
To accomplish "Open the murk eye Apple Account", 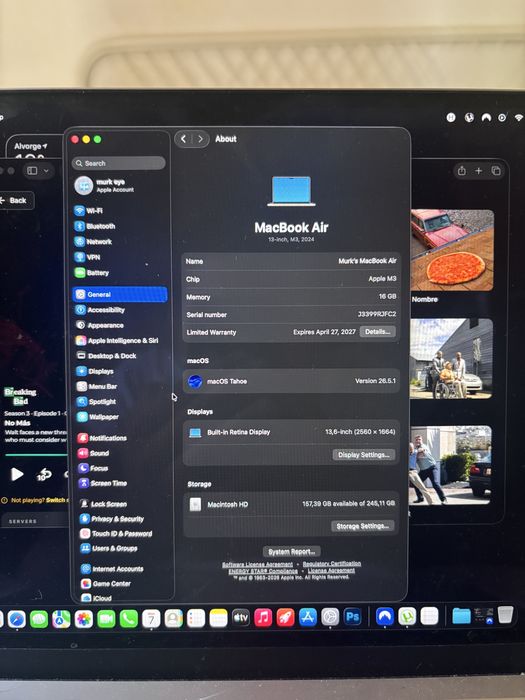I will (120, 185).
